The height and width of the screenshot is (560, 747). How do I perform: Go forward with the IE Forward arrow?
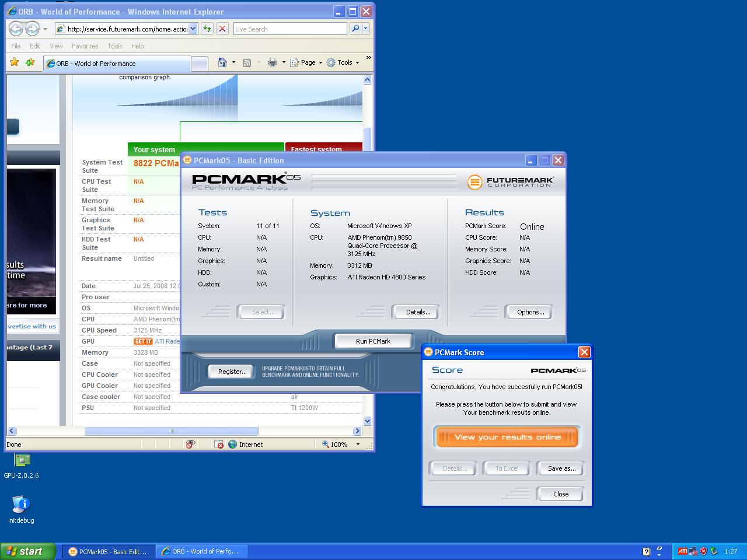(x=33, y=29)
